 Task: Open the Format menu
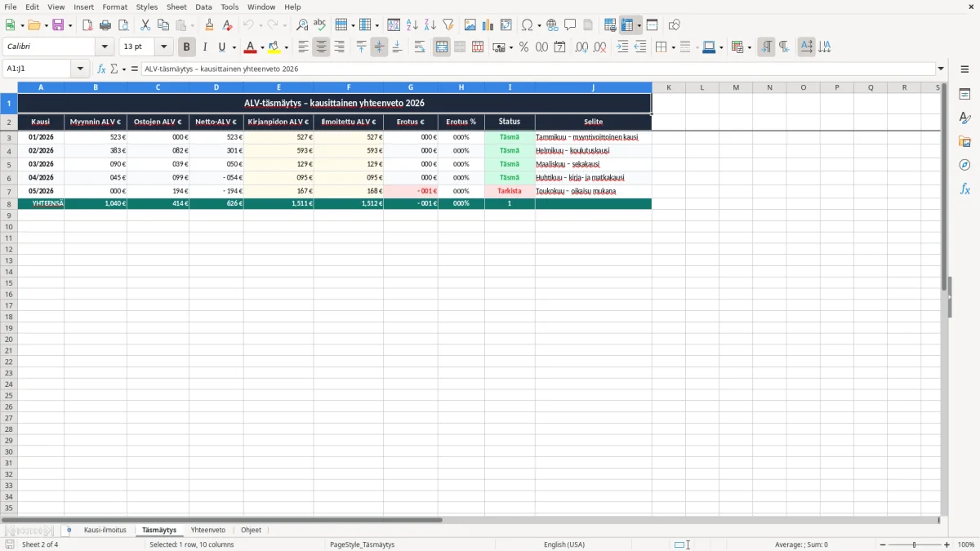point(115,7)
